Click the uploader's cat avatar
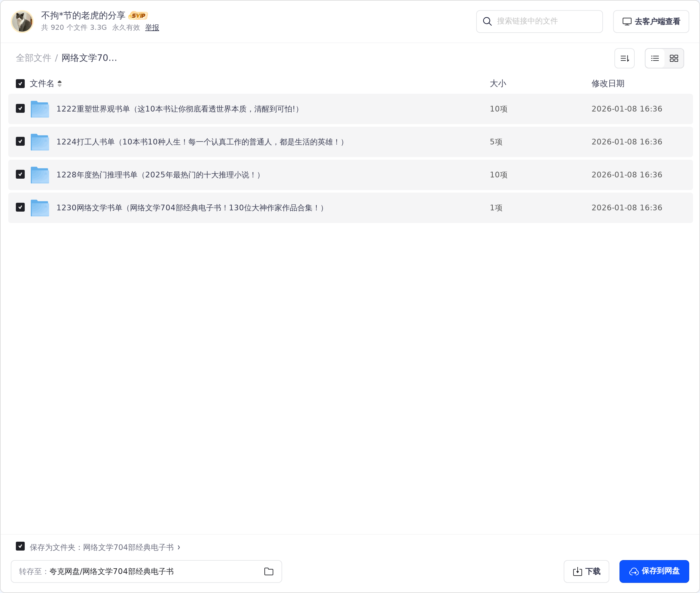 pos(22,21)
